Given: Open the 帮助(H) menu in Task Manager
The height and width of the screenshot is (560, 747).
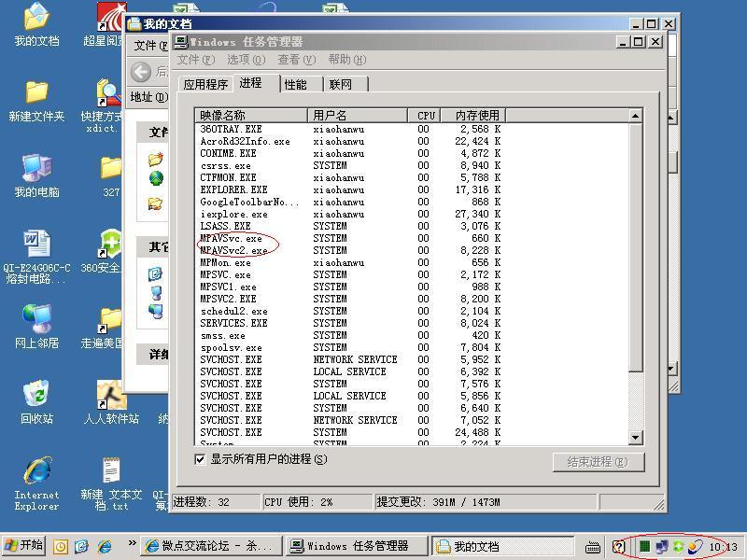Looking at the screenshot, I should click(x=347, y=60).
